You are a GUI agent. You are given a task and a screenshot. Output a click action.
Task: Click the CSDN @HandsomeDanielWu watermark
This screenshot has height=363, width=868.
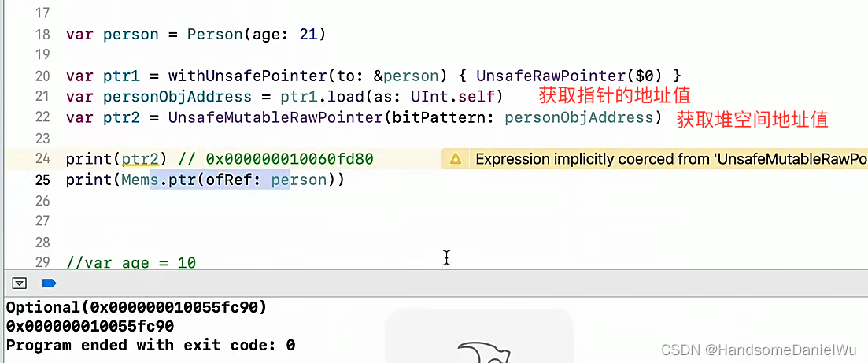pos(759,349)
